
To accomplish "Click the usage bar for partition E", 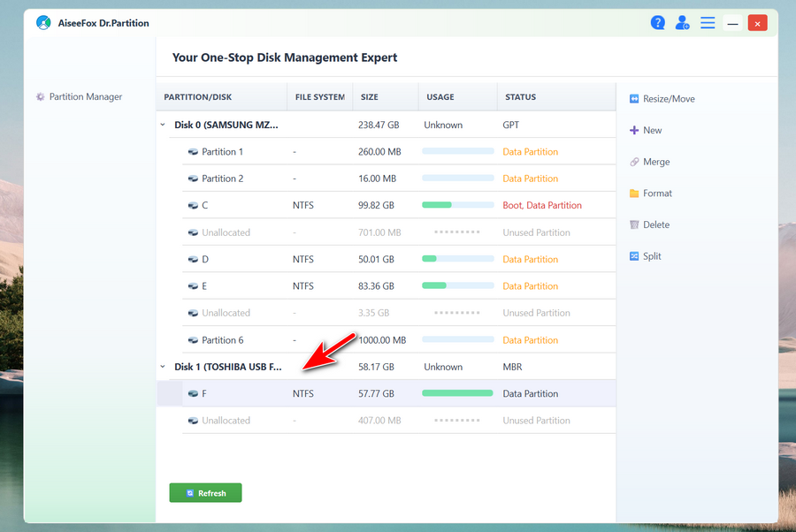I will click(458, 285).
